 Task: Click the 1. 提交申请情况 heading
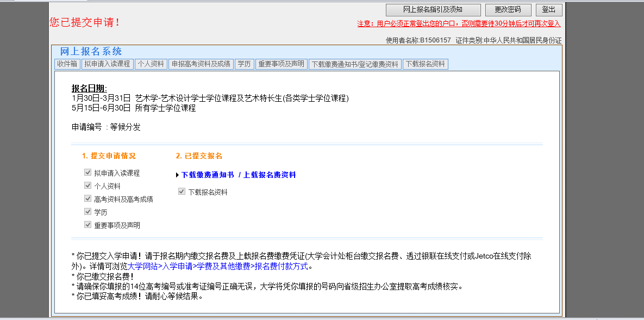click(x=109, y=156)
